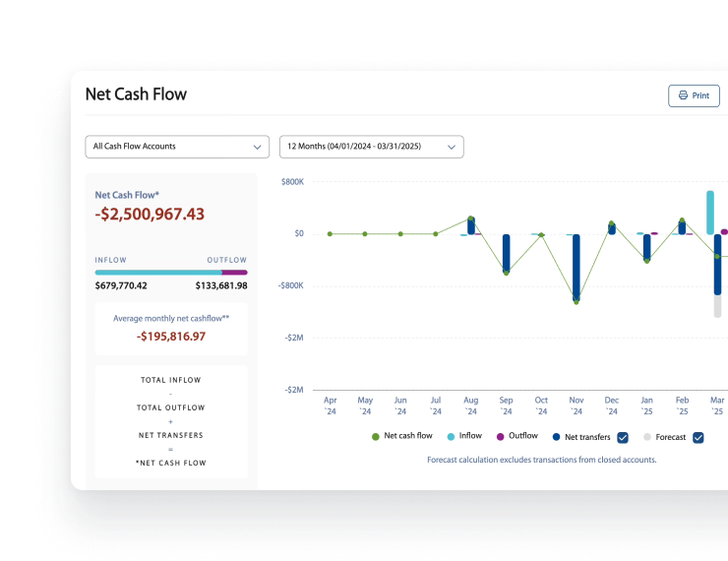Click the Aug '24 net cash flow point
Viewport: 728px width, 561px height.
(x=470, y=218)
